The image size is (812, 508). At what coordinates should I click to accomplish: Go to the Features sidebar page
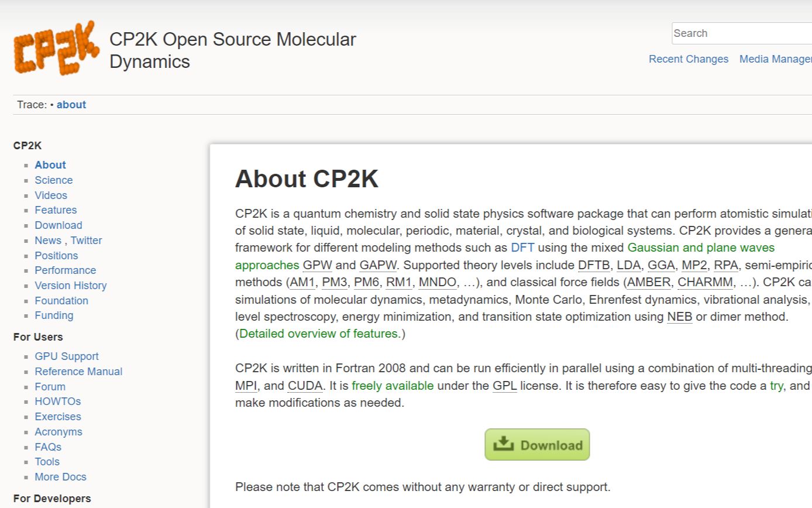pyautogui.click(x=56, y=210)
